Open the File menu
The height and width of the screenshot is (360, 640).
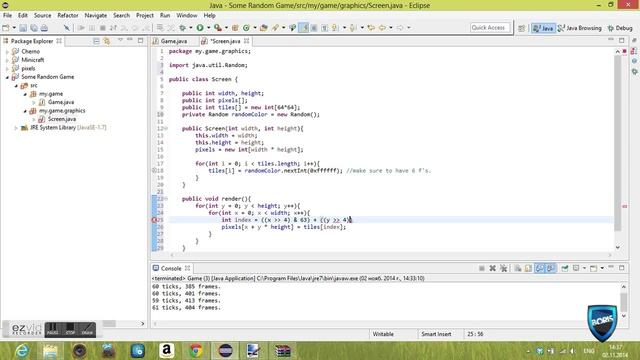pyautogui.click(x=7, y=16)
